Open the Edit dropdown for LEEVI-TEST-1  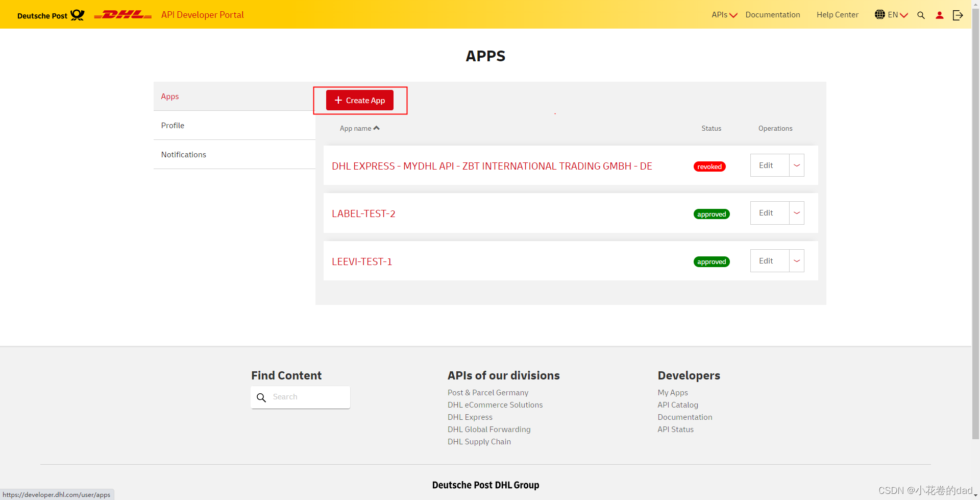tap(796, 260)
